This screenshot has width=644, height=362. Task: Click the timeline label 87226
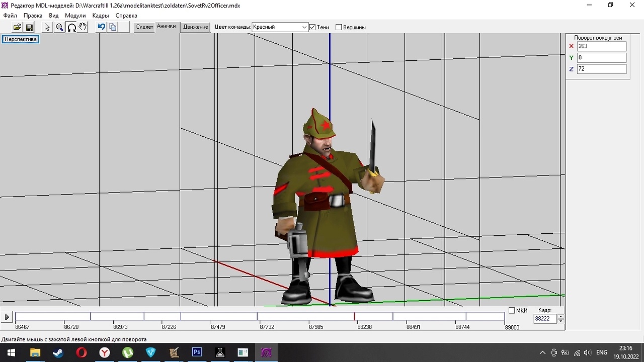pyautogui.click(x=169, y=327)
